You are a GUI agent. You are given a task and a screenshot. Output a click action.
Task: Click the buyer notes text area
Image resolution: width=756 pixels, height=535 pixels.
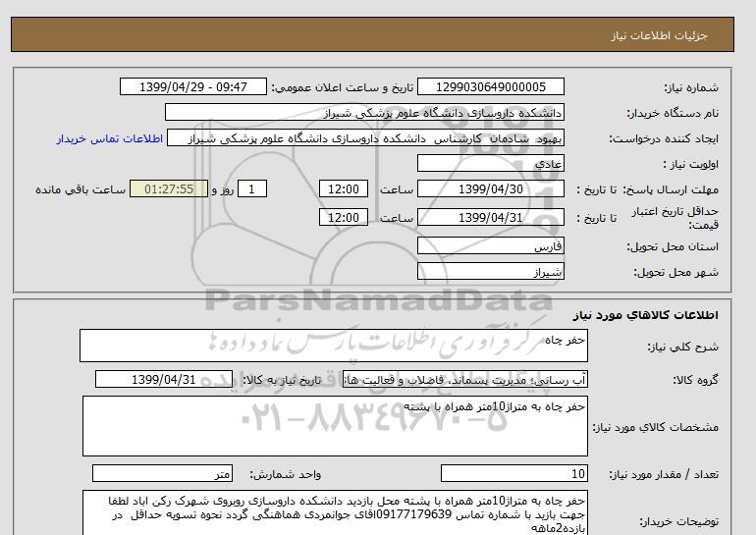click(335, 512)
